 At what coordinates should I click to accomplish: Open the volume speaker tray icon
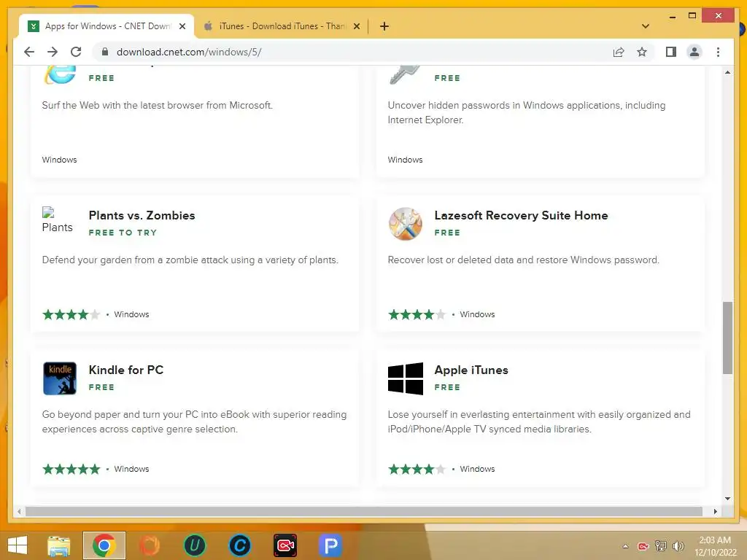[678, 545]
